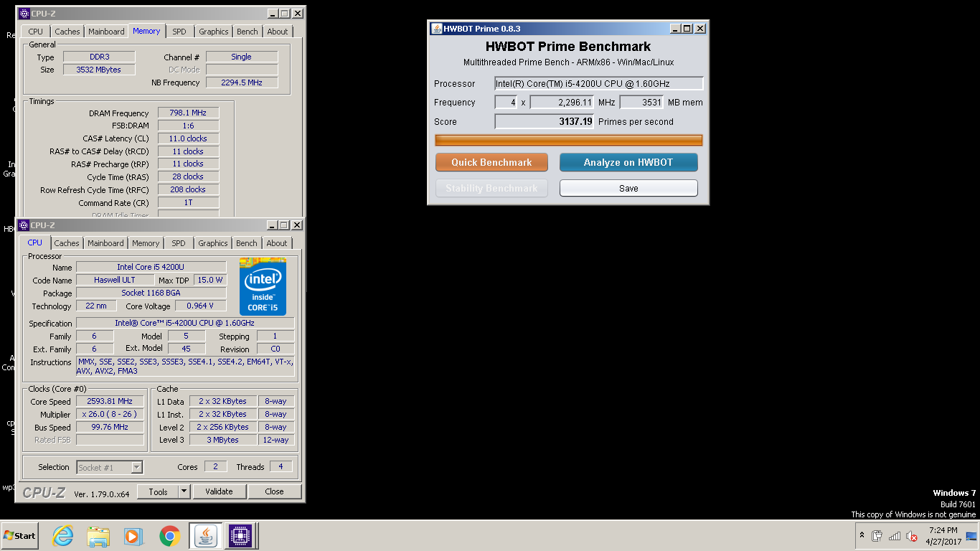Open the Socket #1 selection dropdown

pos(110,467)
